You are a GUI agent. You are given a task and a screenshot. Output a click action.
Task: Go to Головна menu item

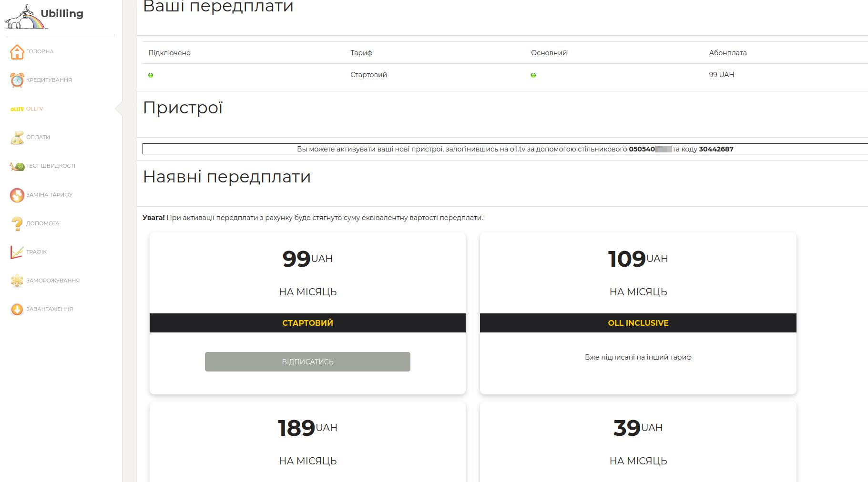[40, 51]
